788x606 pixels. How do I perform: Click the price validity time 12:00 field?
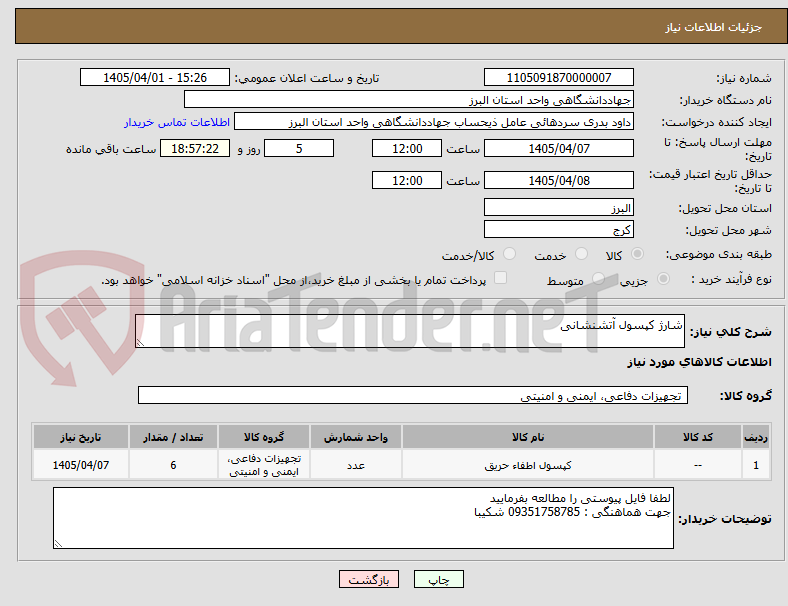(407, 180)
